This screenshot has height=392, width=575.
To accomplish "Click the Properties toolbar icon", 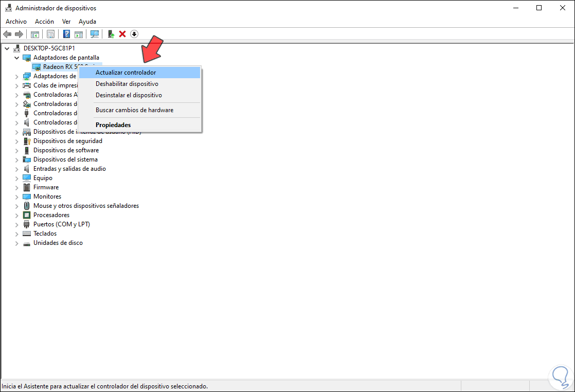I will 50,34.
